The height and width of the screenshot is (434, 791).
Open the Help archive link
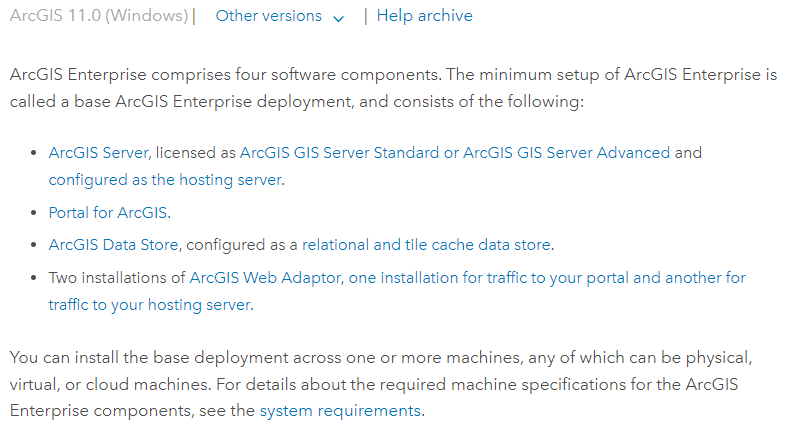click(x=424, y=16)
